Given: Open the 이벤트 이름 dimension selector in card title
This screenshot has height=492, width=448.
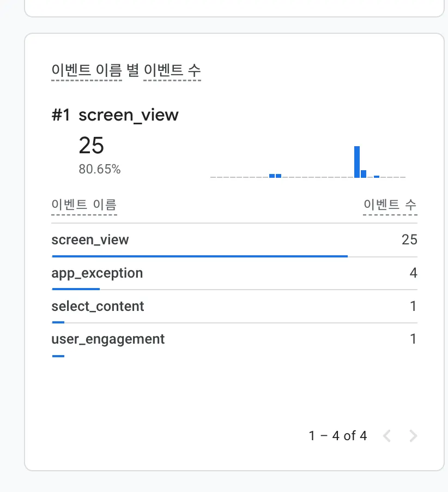Looking at the screenshot, I should tap(86, 70).
